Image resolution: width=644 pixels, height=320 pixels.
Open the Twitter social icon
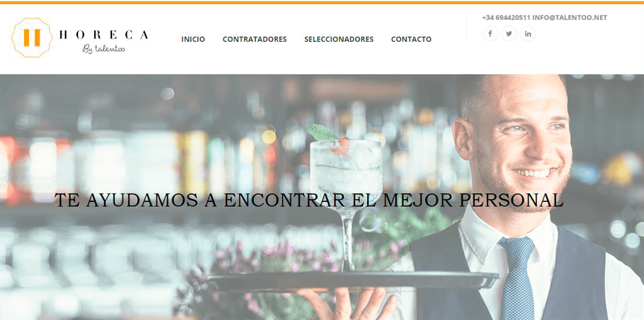click(x=509, y=34)
